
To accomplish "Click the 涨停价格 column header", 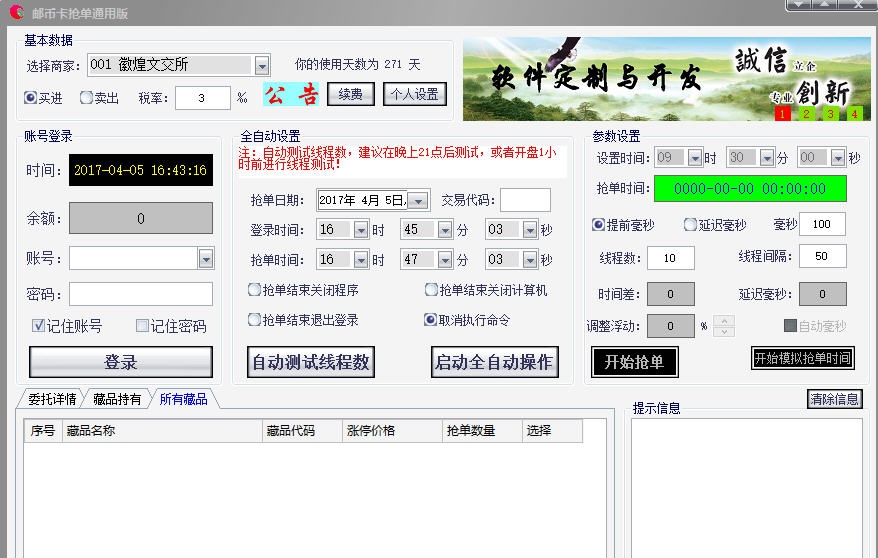I will coord(393,430).
